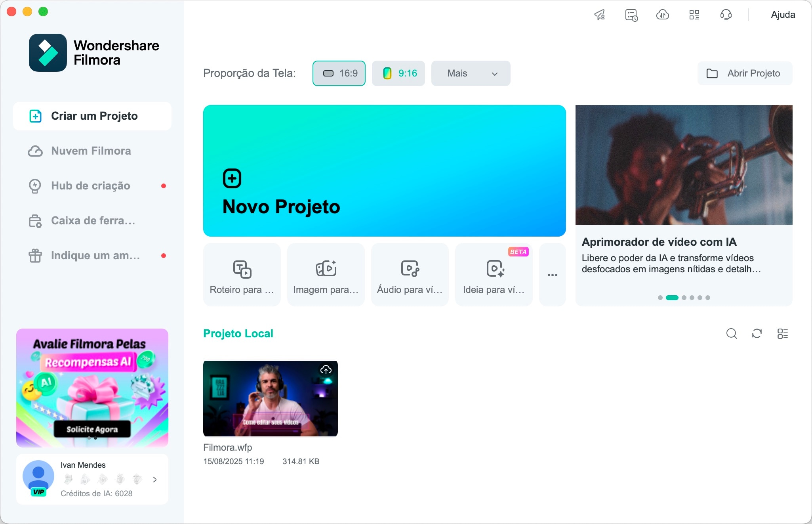
Task: Click the paper plane icon in top bar
Action: 600,15
